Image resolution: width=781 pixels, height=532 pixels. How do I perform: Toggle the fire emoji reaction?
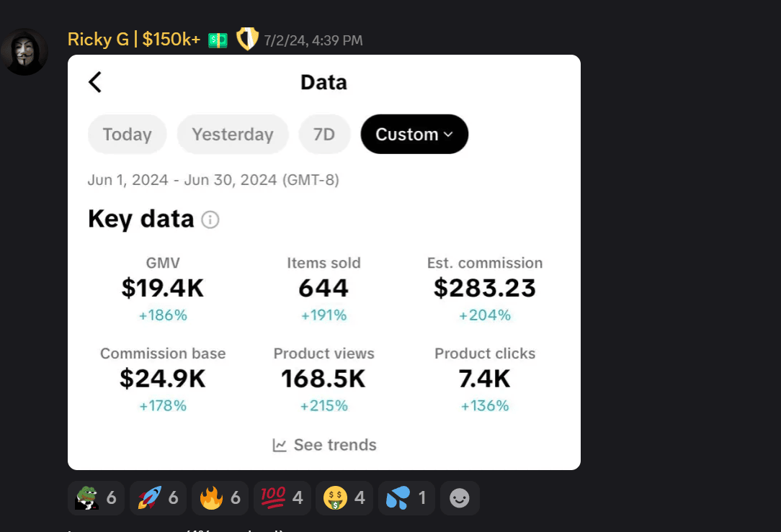click(220, 498)
